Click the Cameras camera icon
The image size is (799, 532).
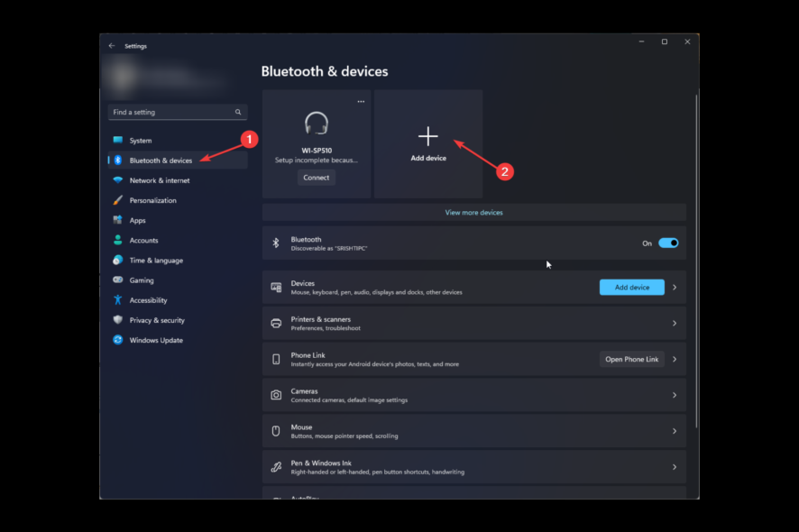coord(276,395)
